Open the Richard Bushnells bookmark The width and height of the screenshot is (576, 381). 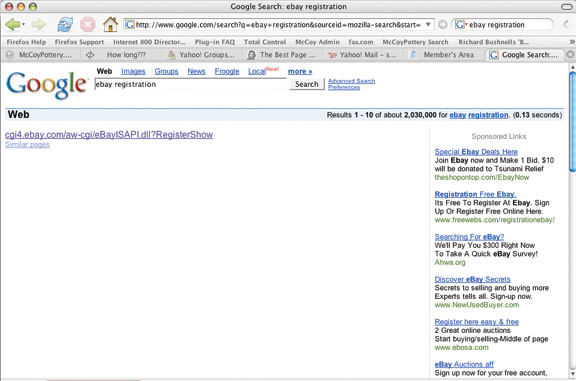(x=493, y=42)
